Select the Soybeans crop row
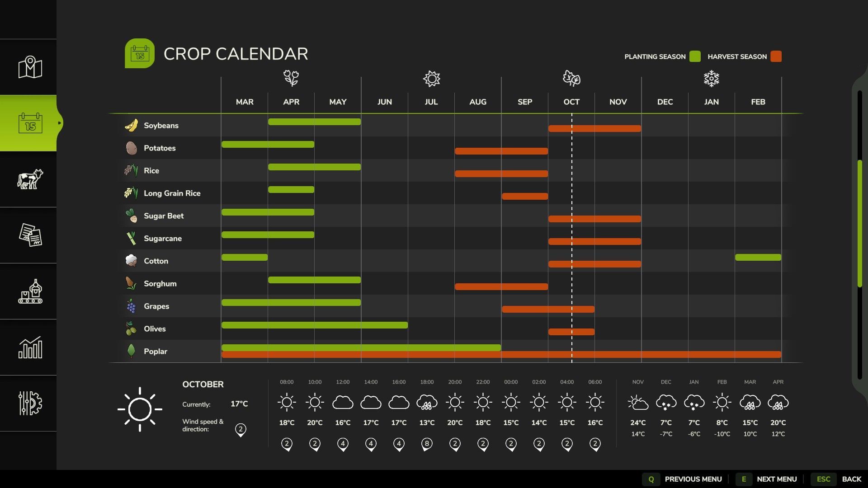 point(161,126)
